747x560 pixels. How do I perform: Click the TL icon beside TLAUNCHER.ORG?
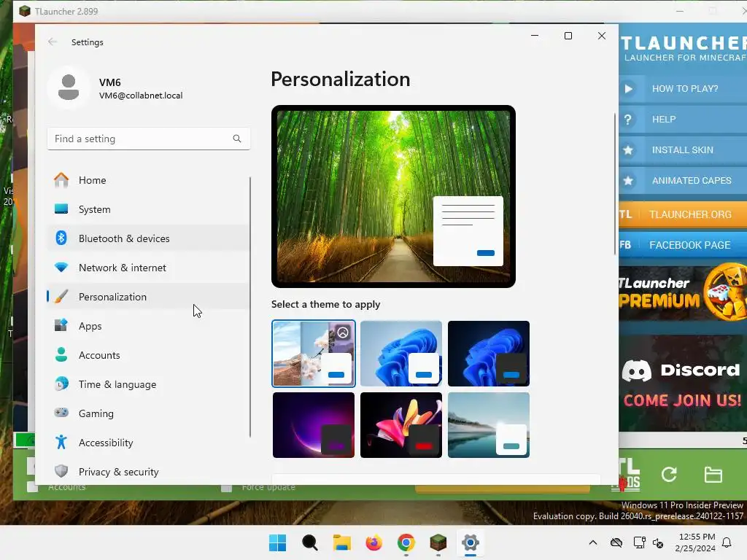[x=625, y=214]
